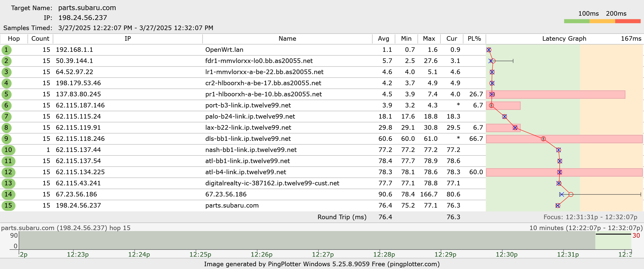Screen dimensions: 644x269
Task: Click the hop 14 latency marker in graph
Action: (x=571, y=194)
